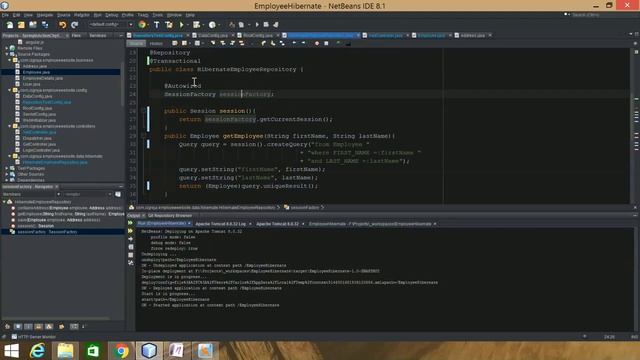Screen dimensions: 640x360
Task: Switch to the RootConfig.java editor tab
Action: pyautogui.click(x=258, y=36)
